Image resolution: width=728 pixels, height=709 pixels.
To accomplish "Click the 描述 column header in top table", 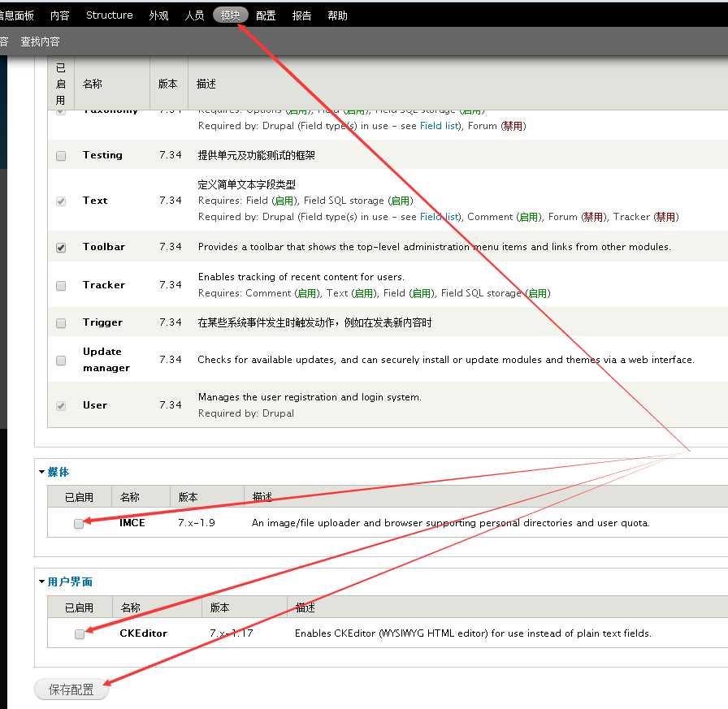I will [x=206, y=84].
